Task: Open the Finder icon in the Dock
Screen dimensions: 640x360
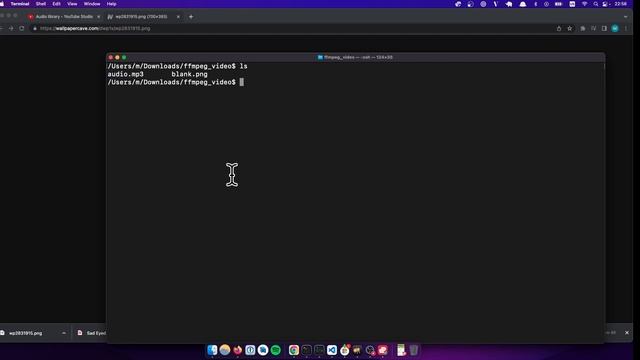Action: point(212,350)
